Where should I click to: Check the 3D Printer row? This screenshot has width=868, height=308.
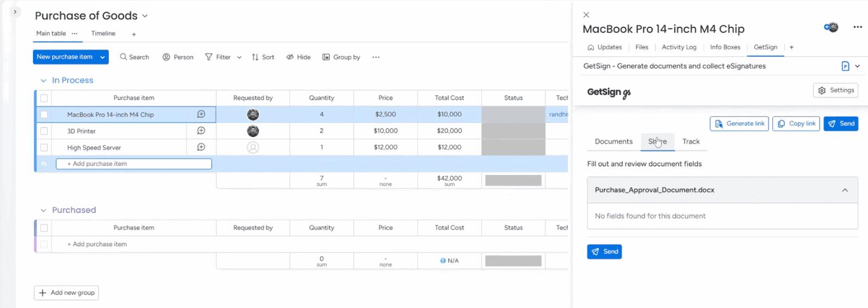point(44,131)
